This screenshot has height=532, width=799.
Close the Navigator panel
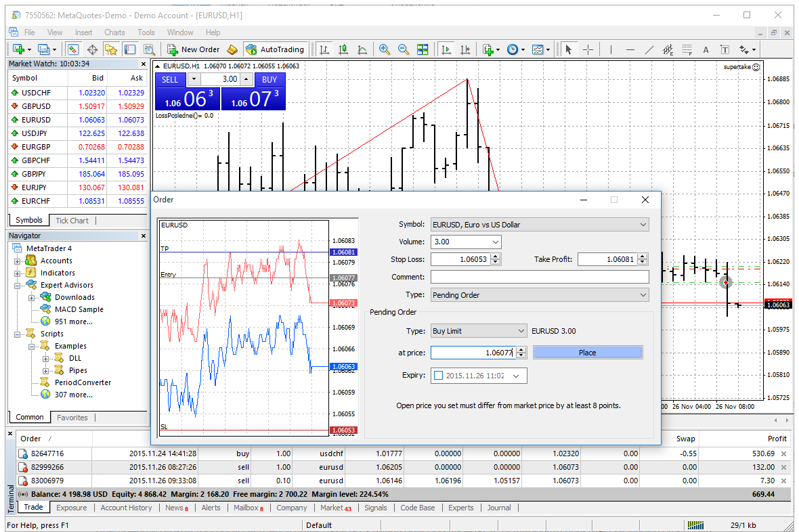pos(143,236)
